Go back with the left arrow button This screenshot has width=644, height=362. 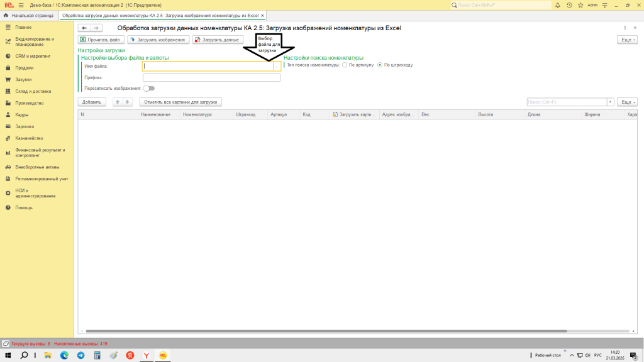(84, 28)
